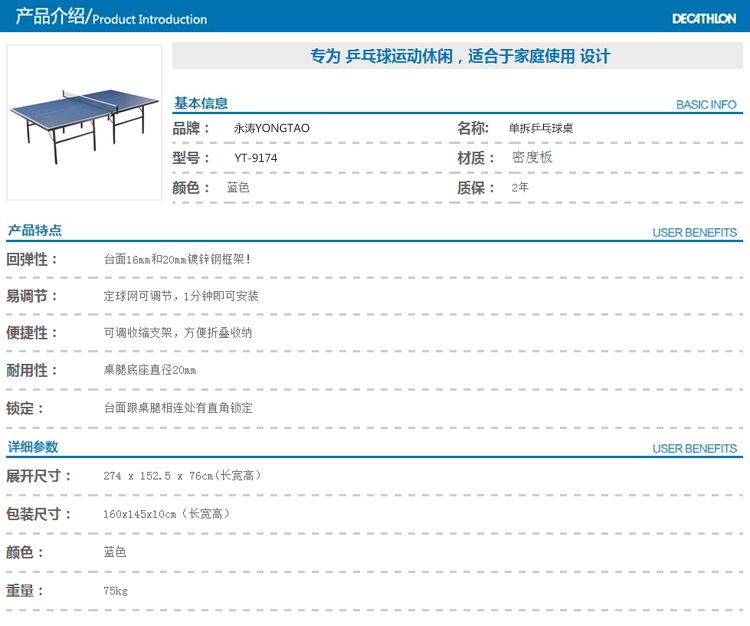Image resolution: width=750 pixels, height=626 pixels.
Task: Click the 易调节 feature label
Action: (x=32, y=296)
